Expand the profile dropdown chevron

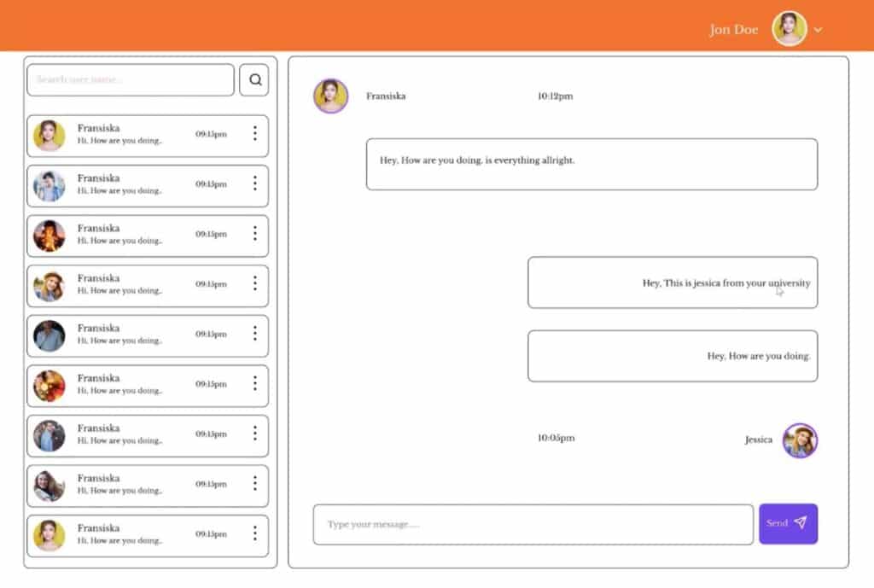[819, 30]
